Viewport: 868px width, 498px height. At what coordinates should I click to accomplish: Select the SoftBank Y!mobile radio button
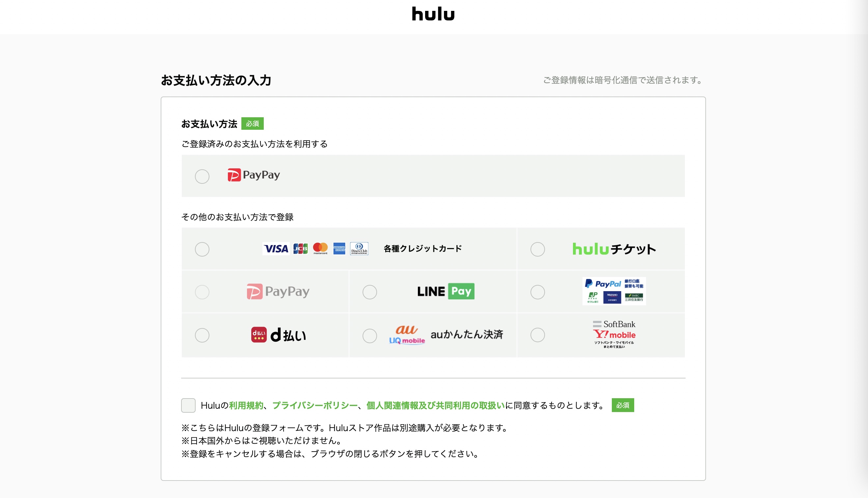click(538, 335)
